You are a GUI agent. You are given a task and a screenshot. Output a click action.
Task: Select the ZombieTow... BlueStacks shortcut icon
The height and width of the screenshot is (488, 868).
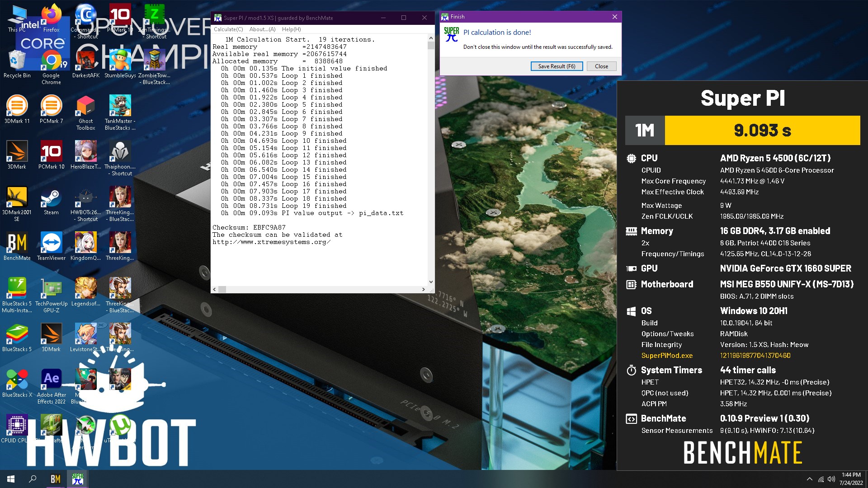pos(154,68)
